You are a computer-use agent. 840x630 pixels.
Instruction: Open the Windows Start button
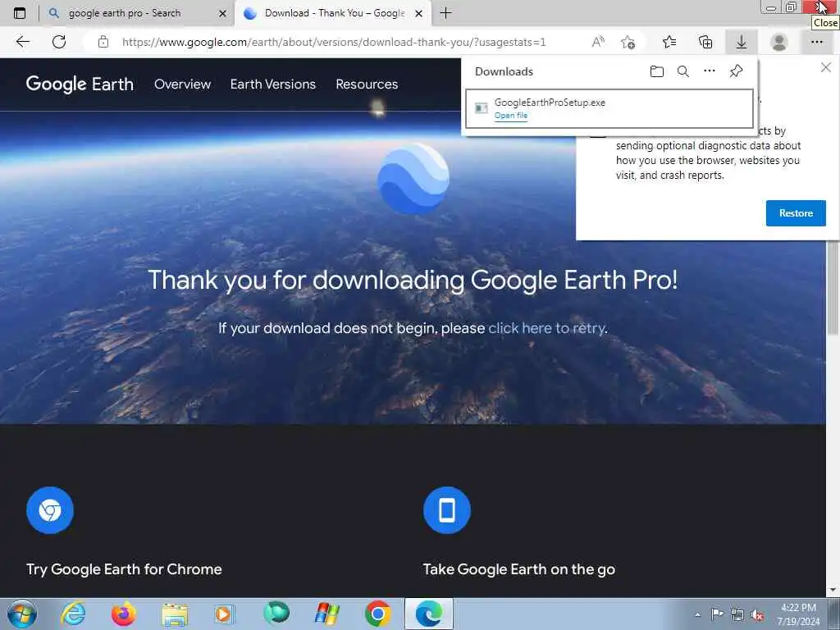click(x=22, y=614)
